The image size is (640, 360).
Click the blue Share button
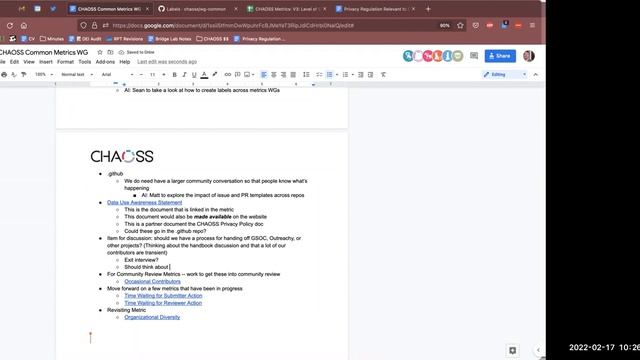[x=500, y=56]
